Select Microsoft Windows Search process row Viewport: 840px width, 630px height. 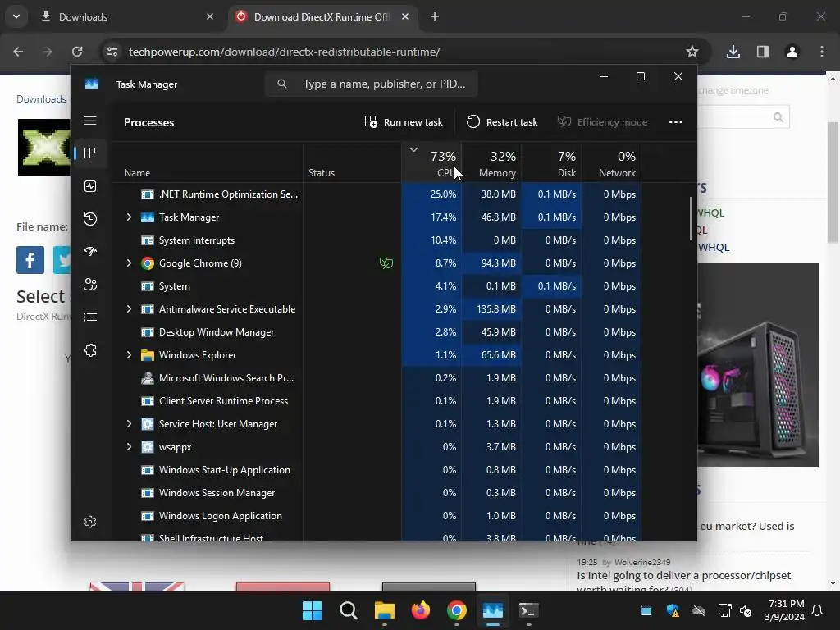(377, 377)
